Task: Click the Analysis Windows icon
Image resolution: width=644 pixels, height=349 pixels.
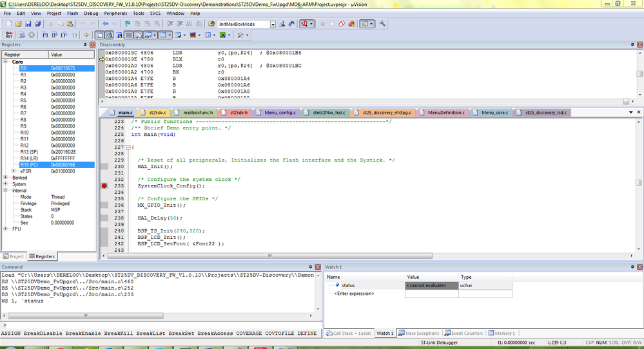Action: (x=193, y=35)
